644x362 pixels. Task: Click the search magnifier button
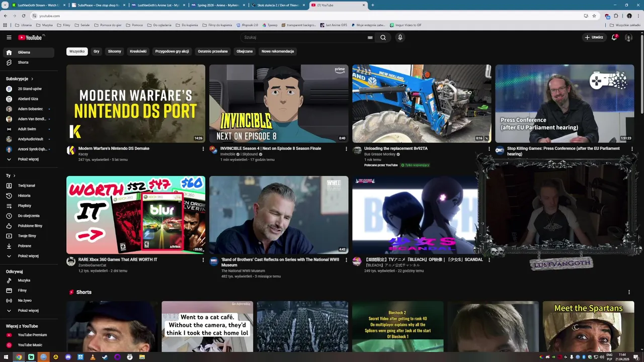383,37
